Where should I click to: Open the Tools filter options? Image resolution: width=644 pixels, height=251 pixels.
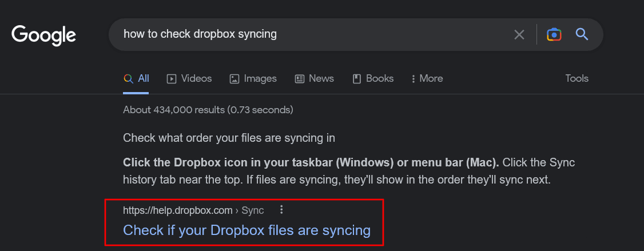pyautogui.click(x=577, y=79)
